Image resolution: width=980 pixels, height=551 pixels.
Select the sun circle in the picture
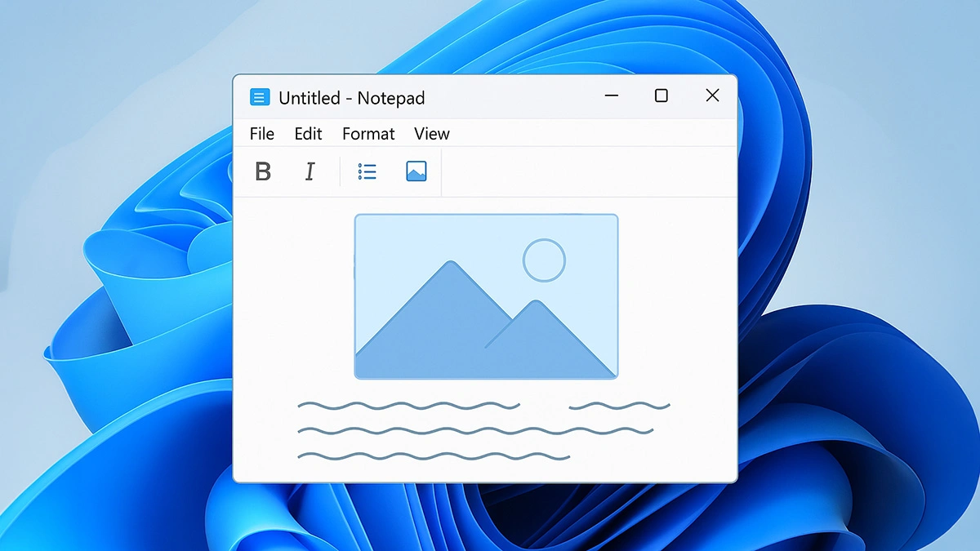pyautogui.click(x=544, y=260)
